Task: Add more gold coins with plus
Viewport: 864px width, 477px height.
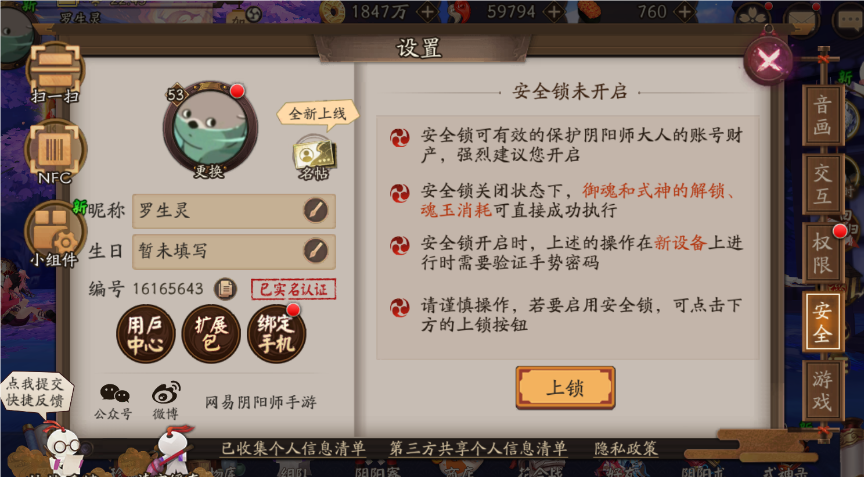Action: coord(427,12)
